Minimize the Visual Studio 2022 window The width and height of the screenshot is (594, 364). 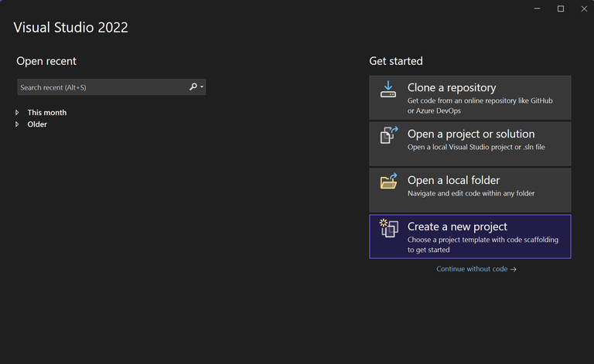tap(538, 9)
